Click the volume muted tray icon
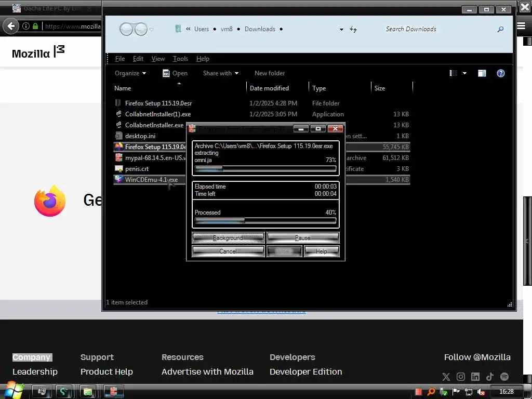 point(481,392)
